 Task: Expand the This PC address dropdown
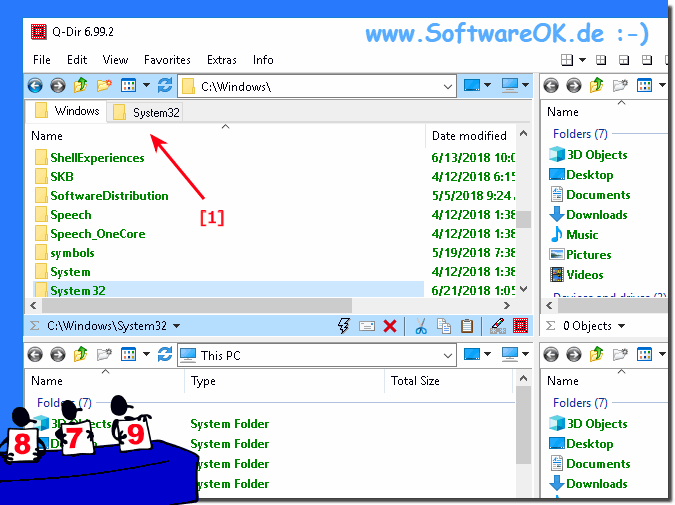448,356
